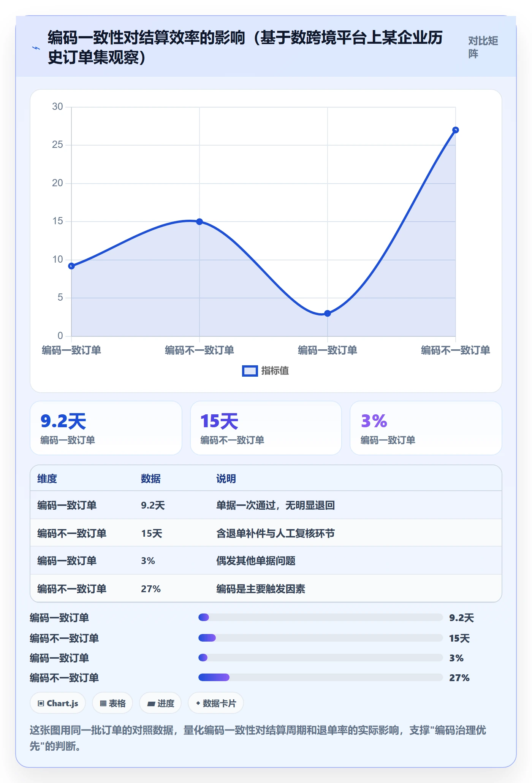
Task: Click the 维度 column header
Action: 47,479
